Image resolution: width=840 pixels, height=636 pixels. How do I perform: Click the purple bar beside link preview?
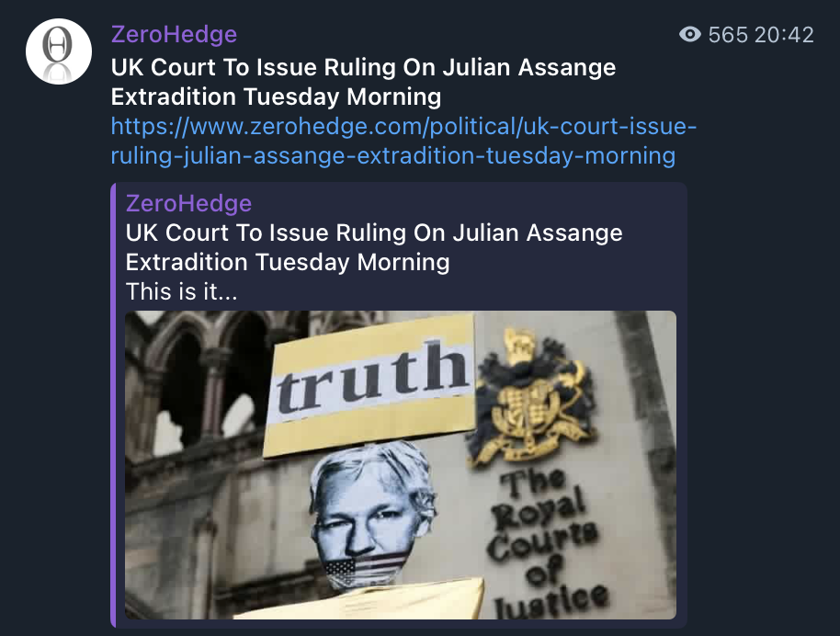point(114,405)
